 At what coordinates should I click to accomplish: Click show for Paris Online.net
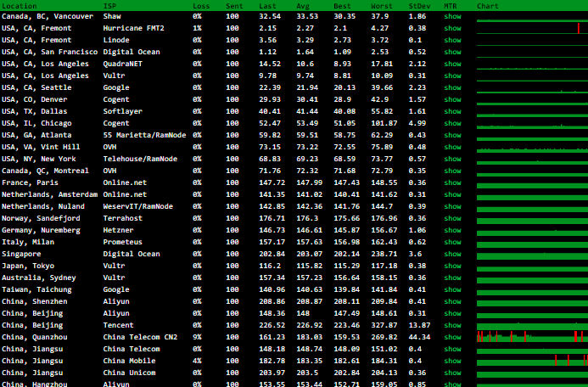pos(452,182)
